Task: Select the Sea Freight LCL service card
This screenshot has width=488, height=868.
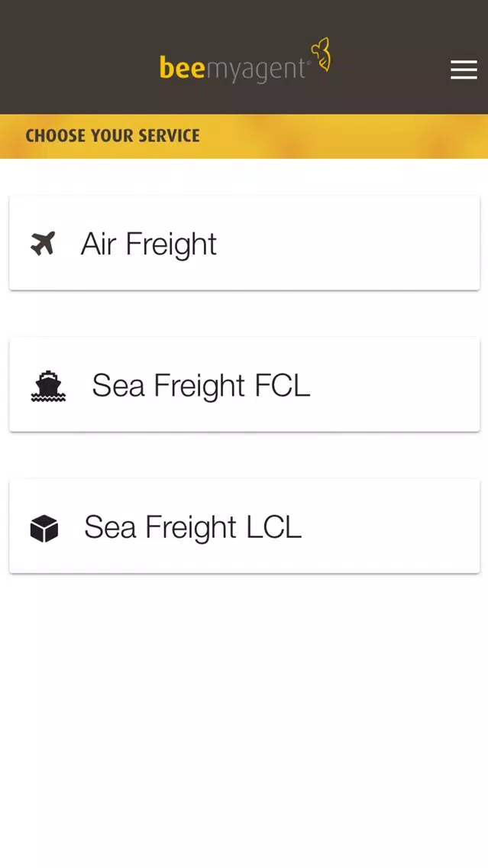Action: point(244,526)
